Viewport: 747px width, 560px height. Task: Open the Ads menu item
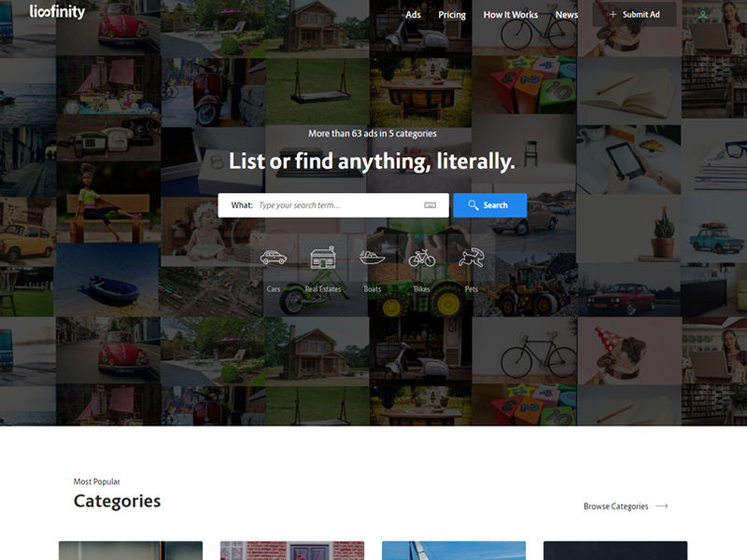pyautogui.click(x=413, y=15)
